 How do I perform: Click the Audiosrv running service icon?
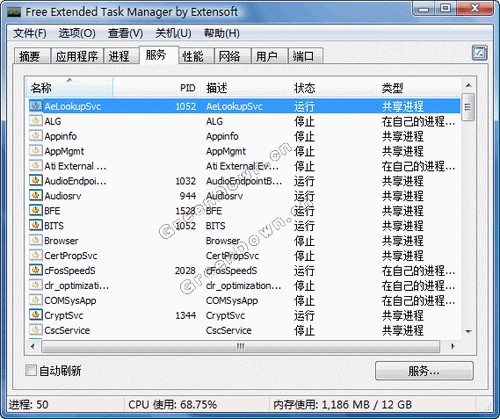click(35, 195)
